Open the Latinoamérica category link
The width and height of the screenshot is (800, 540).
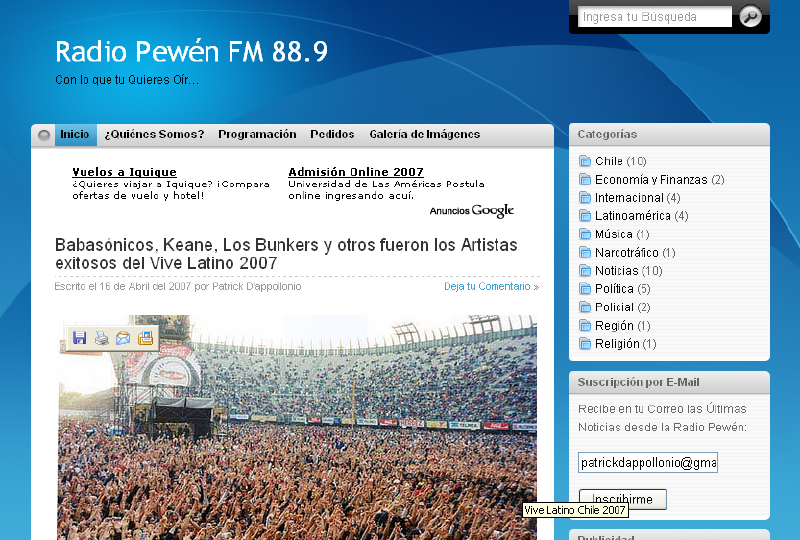click(x=633, y=216)
